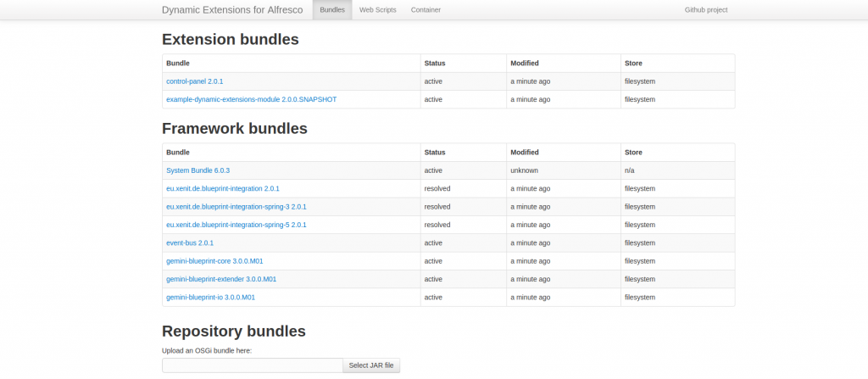
Task: Open the control-panel 2.0.1 bundle
Action: pos(194,81)
